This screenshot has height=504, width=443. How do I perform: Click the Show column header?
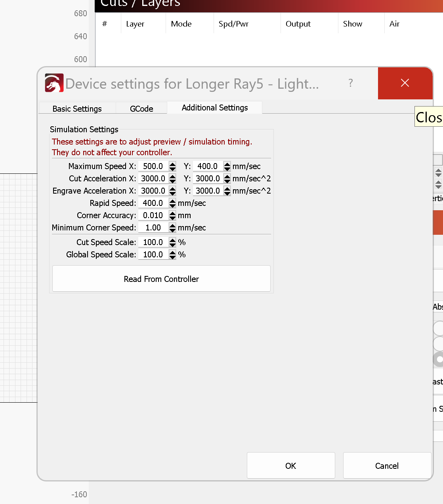pyautogui.click(x=361, y=24)
